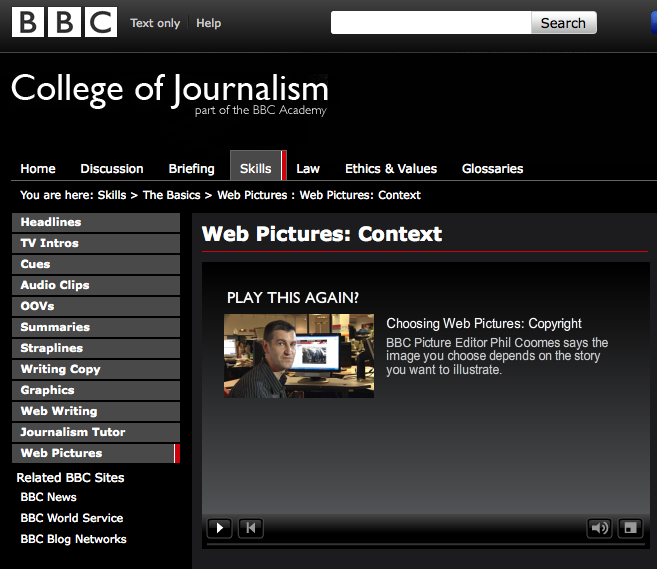This screenshot has width=657, height=569.
Task: Visit the BBC News related link
Action: (49, 497)
